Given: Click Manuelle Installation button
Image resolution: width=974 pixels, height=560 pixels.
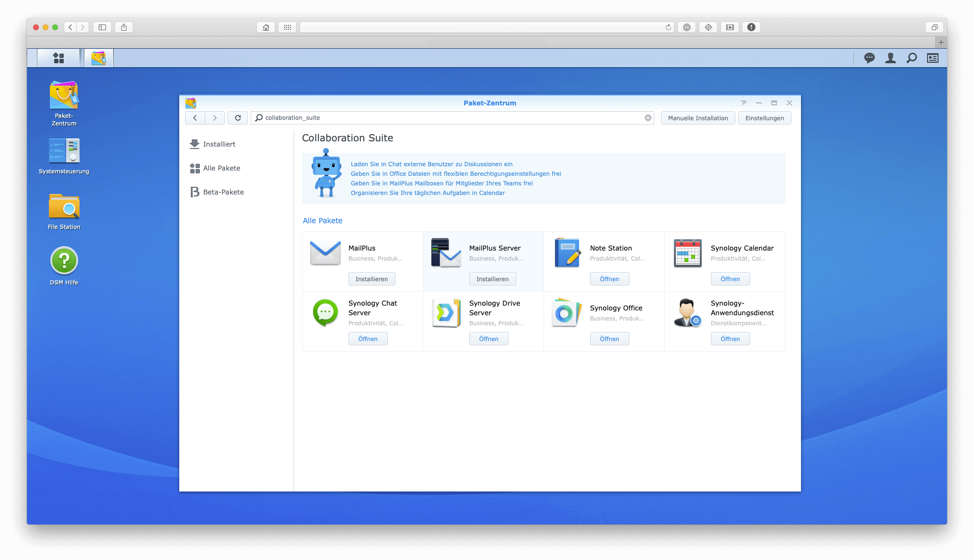Looking at the screenshot, I should pos(698,118).
